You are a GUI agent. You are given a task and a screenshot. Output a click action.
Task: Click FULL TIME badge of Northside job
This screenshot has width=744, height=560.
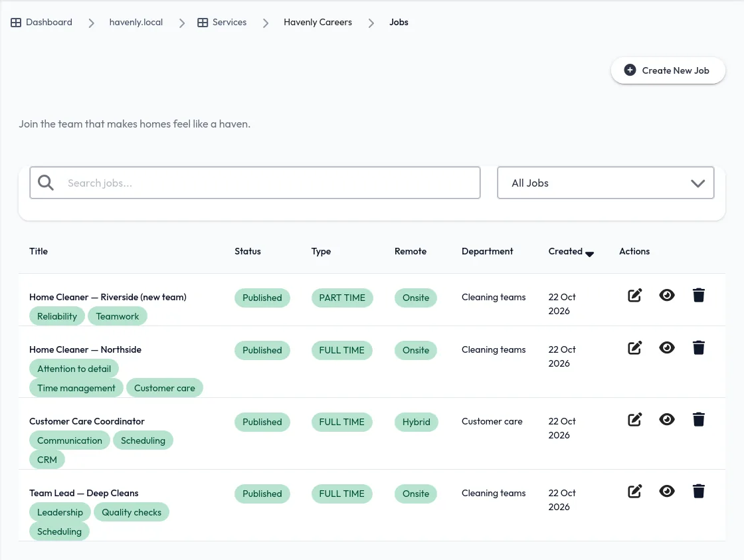(x=342, y=350)
